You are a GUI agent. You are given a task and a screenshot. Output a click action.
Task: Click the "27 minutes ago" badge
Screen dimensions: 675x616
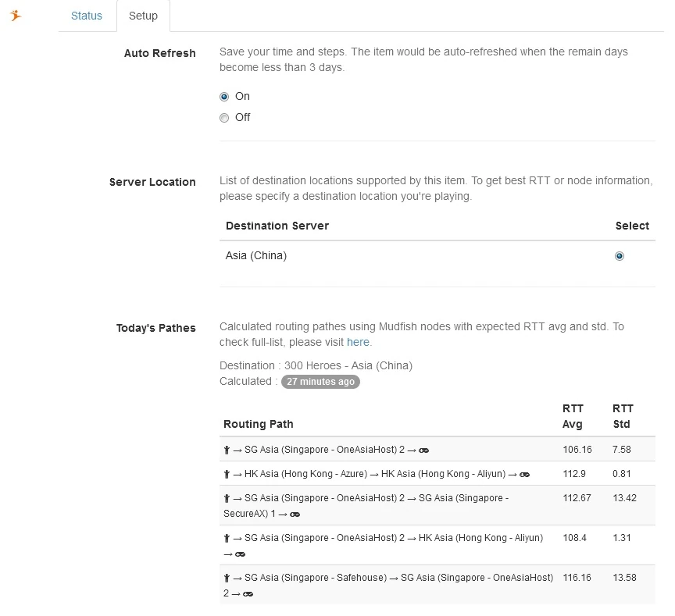(320, 382)
